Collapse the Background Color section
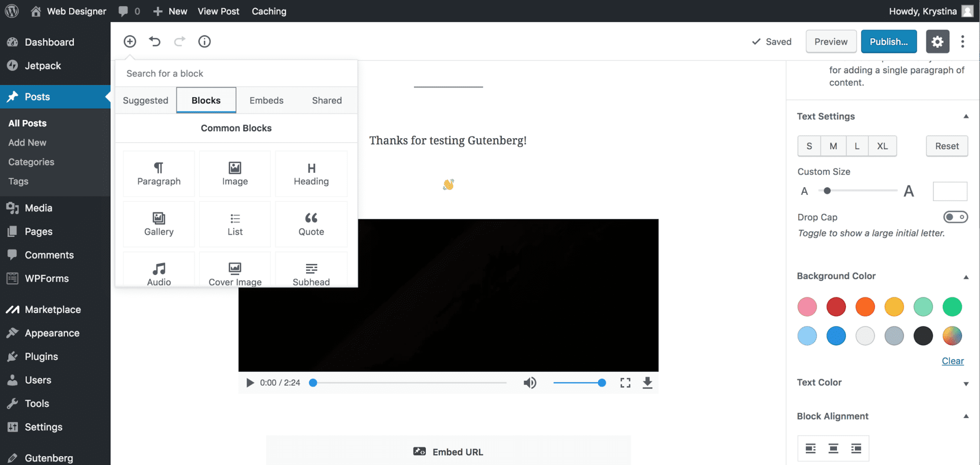This screenshot has width=980, height=465. (966, 277)
